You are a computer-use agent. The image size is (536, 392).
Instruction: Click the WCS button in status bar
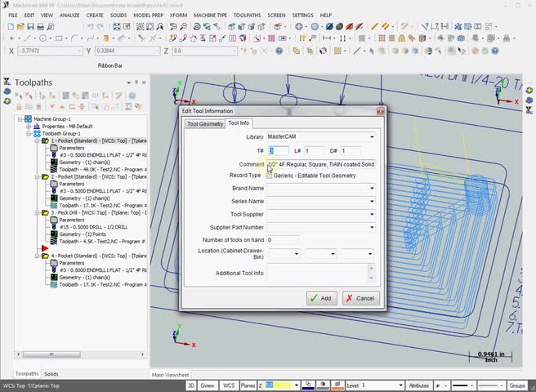[x=229, y=385]
